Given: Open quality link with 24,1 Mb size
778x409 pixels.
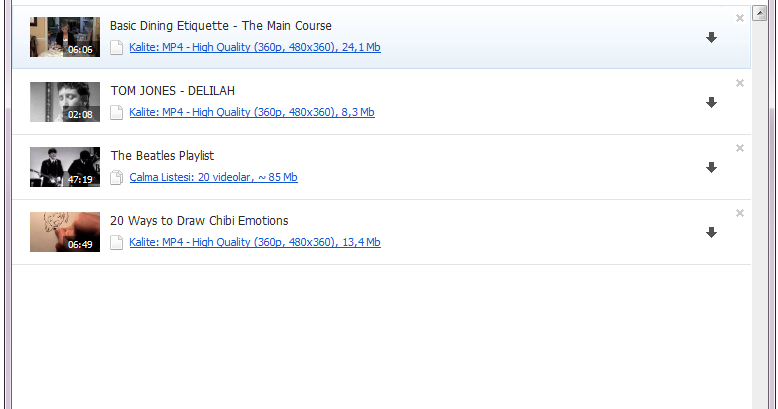Looking at the screenshot, I should click(254, 47).
